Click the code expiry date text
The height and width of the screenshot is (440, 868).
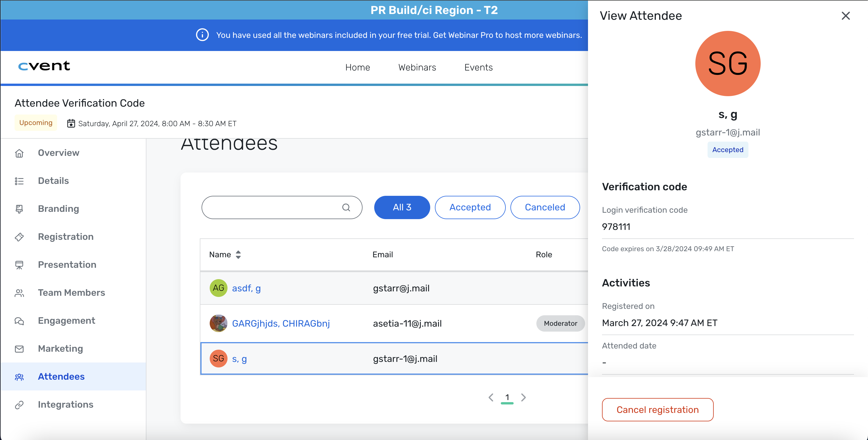tap(668, 249)
